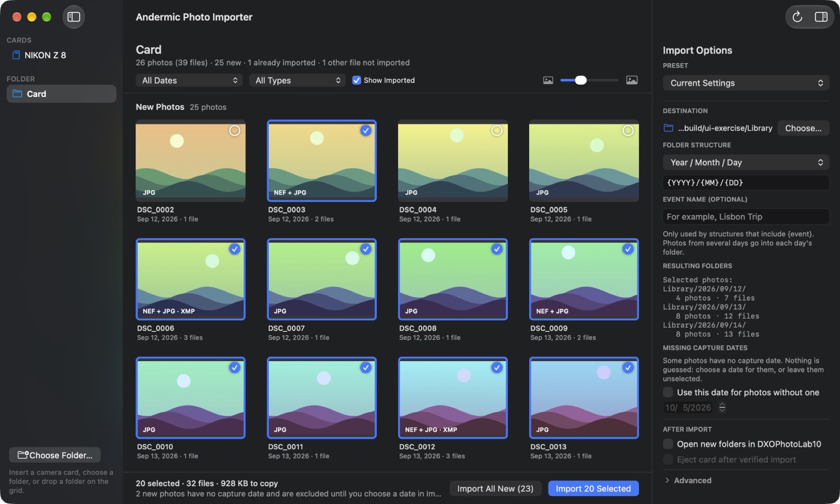
Task: Click the DSC_0010 thumbnail
Action: click(x=190, y=398)
